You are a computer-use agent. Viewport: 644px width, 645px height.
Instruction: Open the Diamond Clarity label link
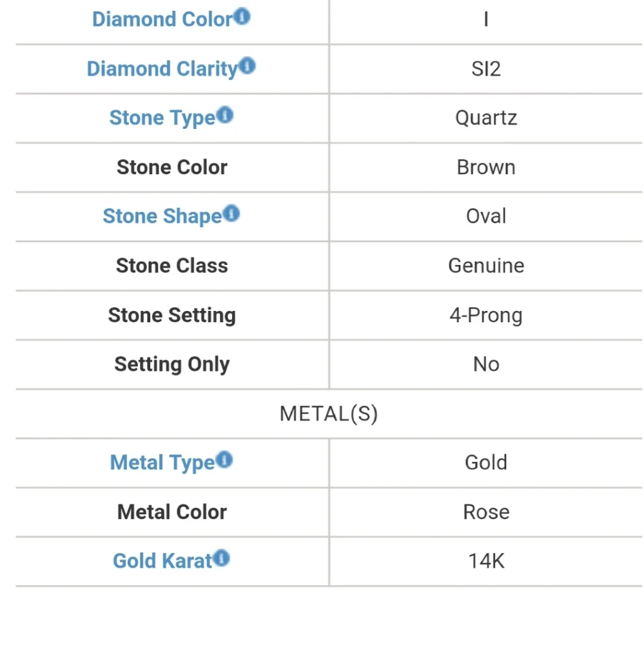coord(162,69)
